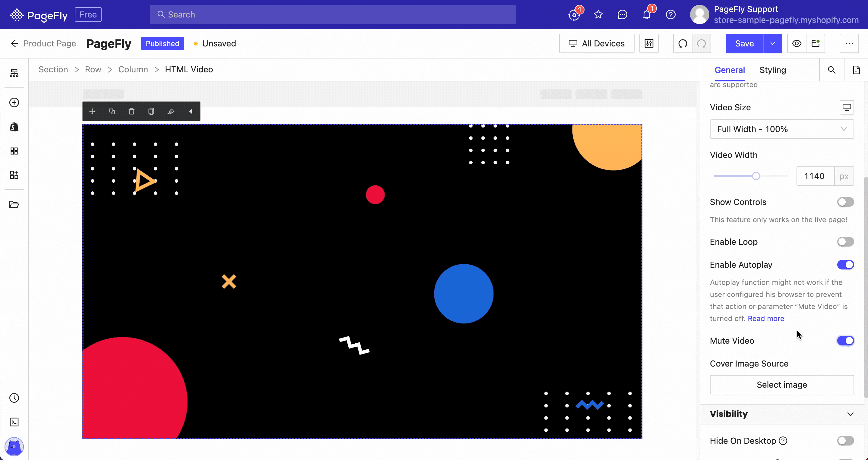Click the bear avatar in sidebar

point(14,446)
